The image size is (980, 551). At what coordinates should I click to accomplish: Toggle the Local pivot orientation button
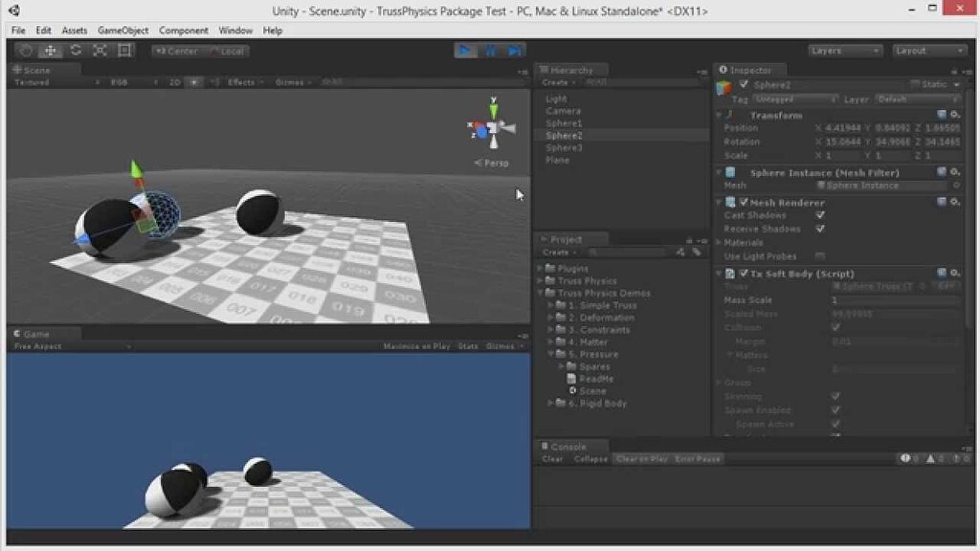click(x=229, y=51)
